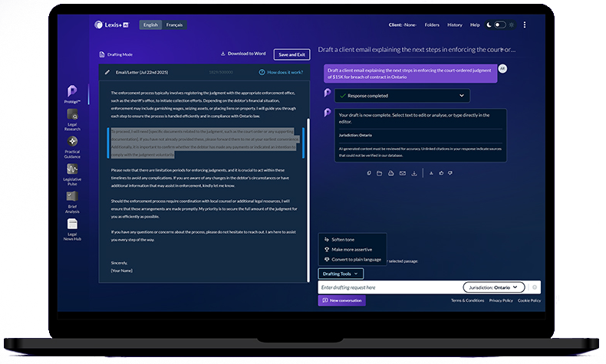606x364 pixels.
Task: Switch language to English
Action: pyautogui.click(x=150, y=25)
